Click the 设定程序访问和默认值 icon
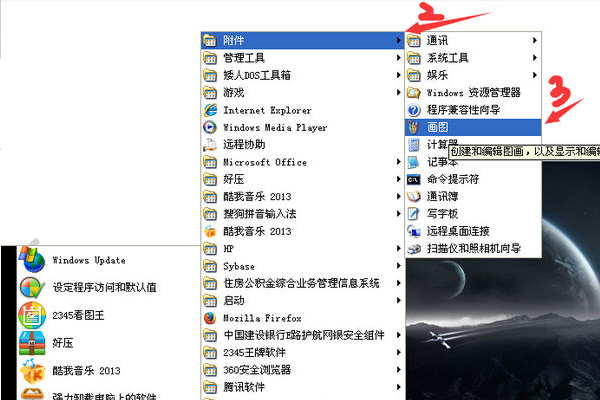The width and height of the screenshot is (600, 400). pos(32,287)
